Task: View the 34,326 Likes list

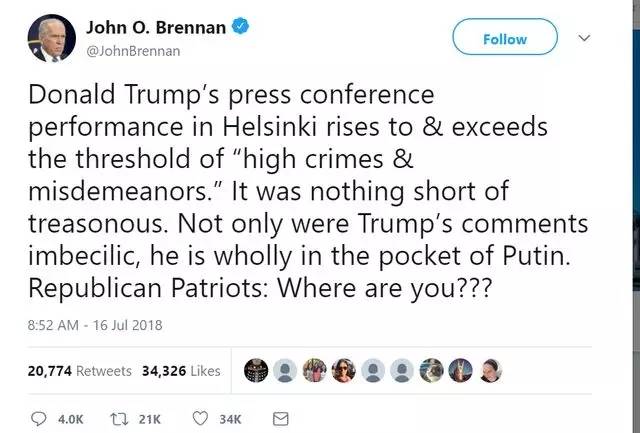Action: pos(181,370)
